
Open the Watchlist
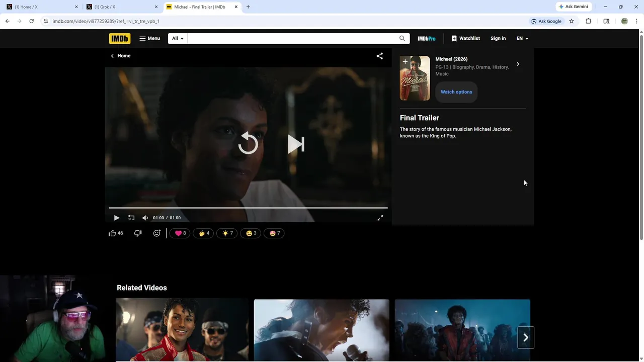click(465, 38)
